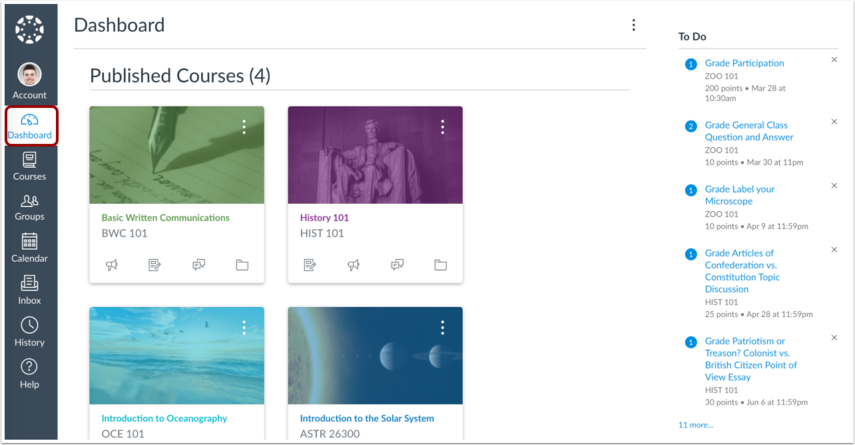The width and height of the screenshot is (855, 445).
Task: Click the badge beside Grade Articles of Confederation
Action: [691, 254]
